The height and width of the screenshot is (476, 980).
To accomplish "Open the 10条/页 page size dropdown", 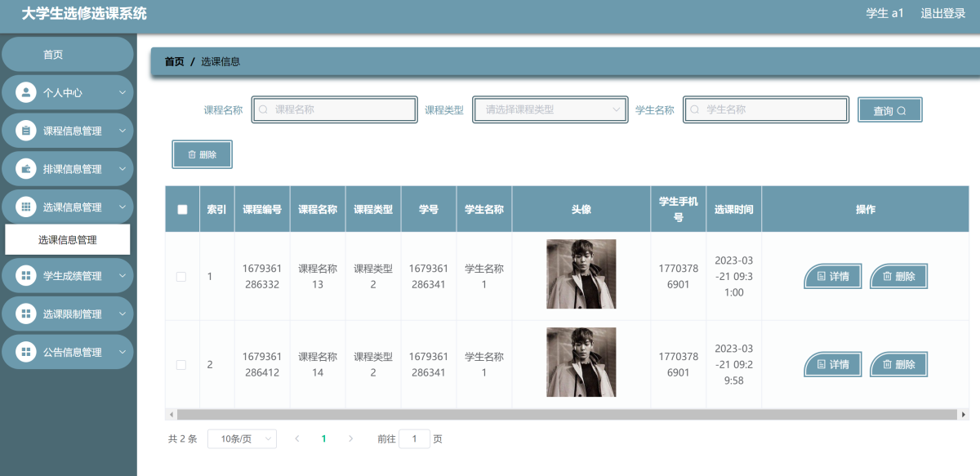I will 242,439.
